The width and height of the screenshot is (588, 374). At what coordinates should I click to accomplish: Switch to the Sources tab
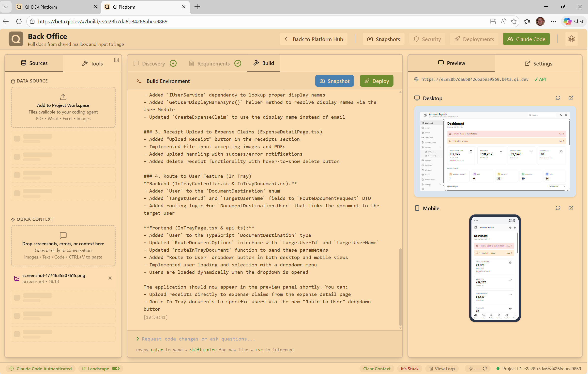click(34, 63)
